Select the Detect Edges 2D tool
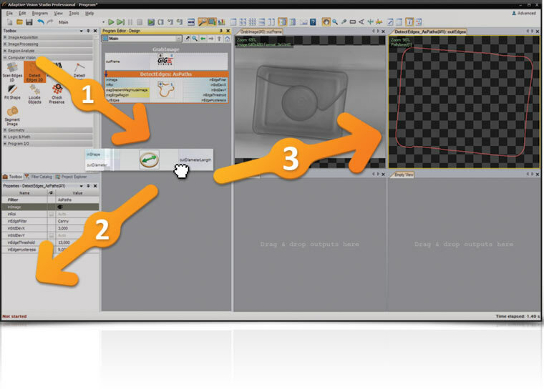Screen dimensions: 544x392 point(34,72)
